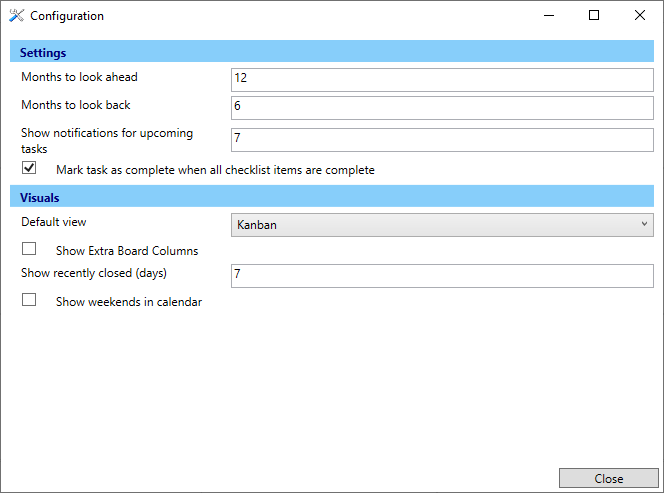
Task: Click the Default view label
Action: [54, 222]
